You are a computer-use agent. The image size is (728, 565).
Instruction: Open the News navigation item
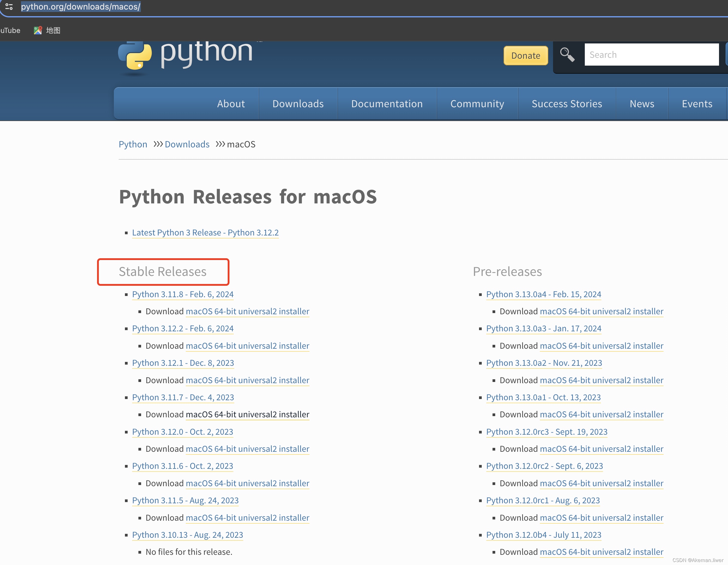(x=641, y=104)
